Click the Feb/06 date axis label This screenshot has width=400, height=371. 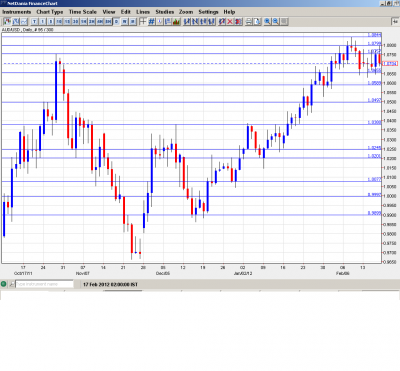343,273
